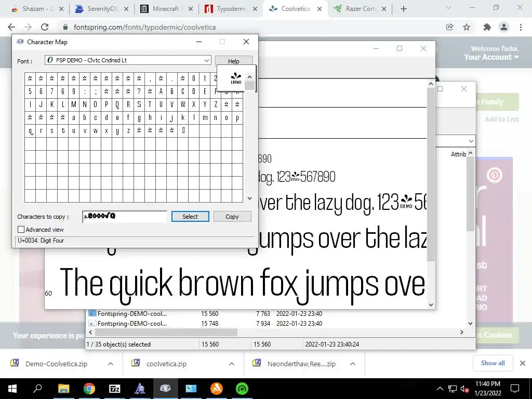
Task: Reload the Fontspring page
Action: [x=45, y=27]
